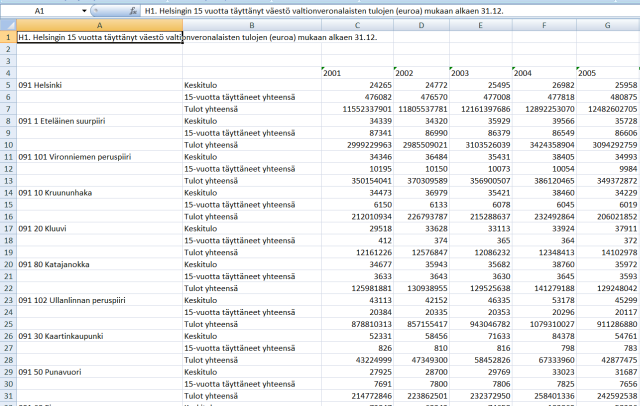This screenshot has width=640, height=406.
Task: Select row 13 header
Action: pyautogui.click(x=8, y=181)
